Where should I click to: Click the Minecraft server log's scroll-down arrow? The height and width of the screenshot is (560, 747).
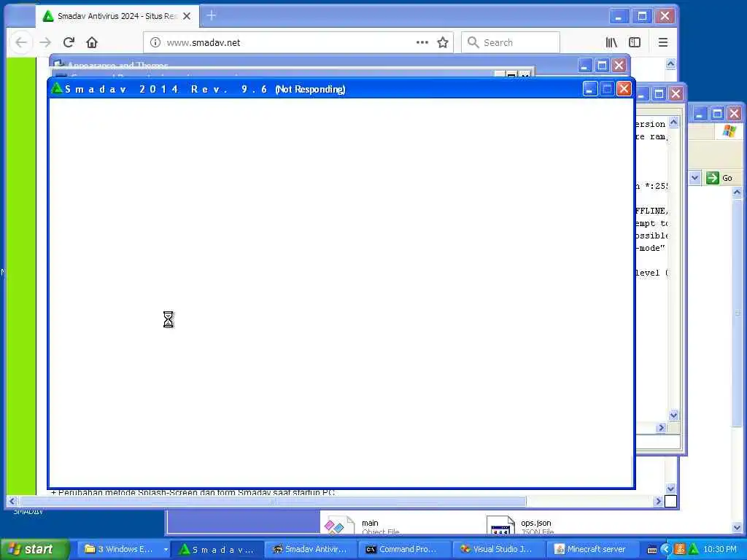coord(673,415)
